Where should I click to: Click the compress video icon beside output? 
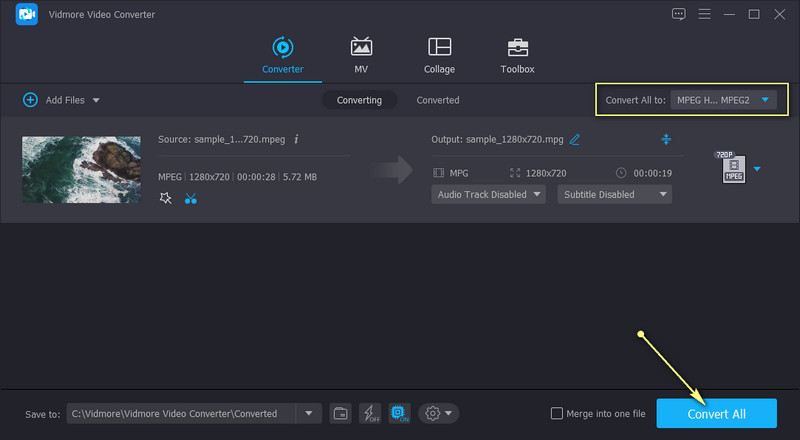point(666,139)
